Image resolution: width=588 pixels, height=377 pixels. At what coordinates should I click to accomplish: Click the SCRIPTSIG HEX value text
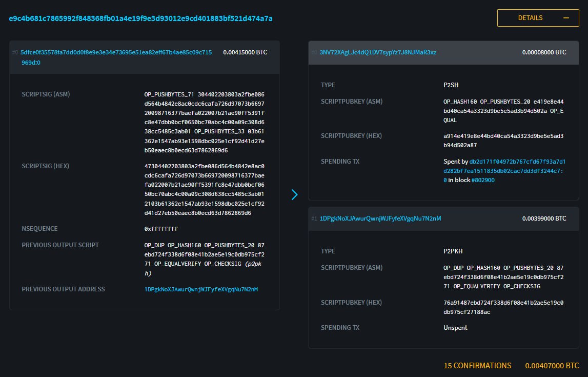[x=205, y=189]
